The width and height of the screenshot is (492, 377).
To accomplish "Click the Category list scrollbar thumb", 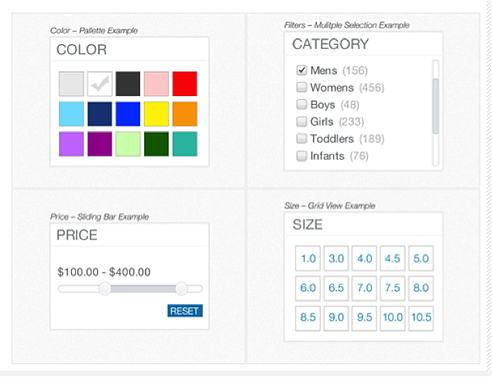I will pyautogui.click(x=435, y=106).
